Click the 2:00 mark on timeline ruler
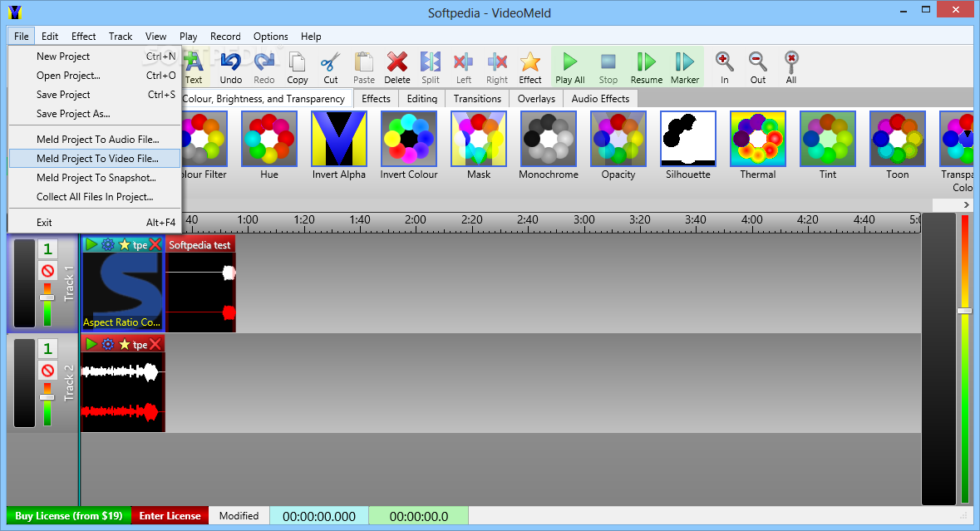 tap(415, 220)
